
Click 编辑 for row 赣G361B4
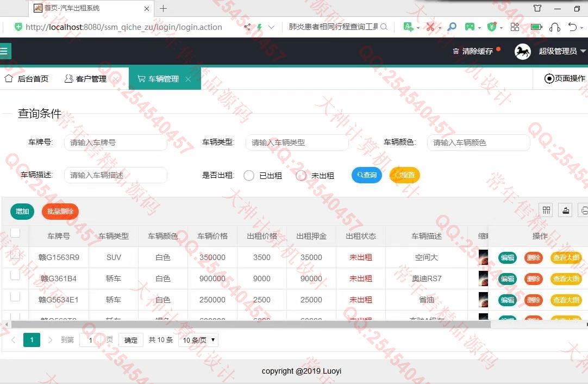[x=508, y=279]
